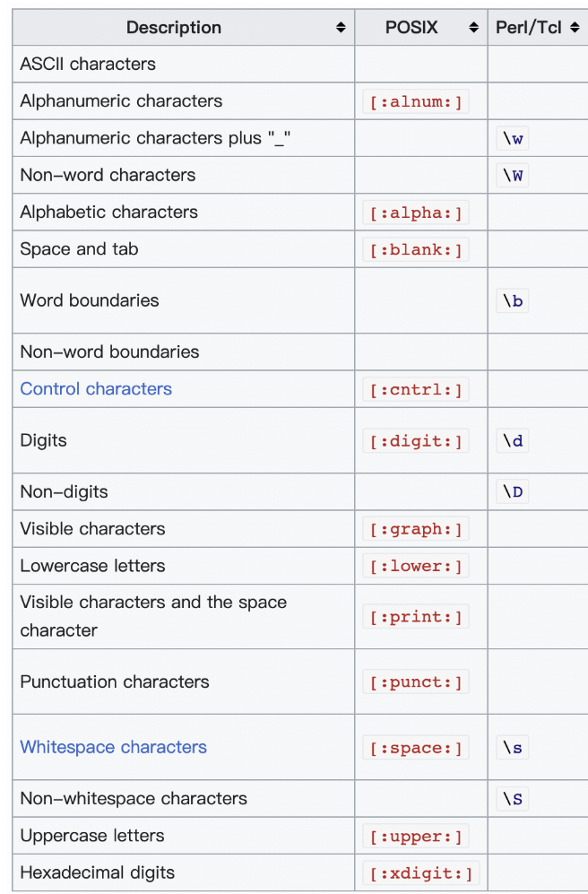Sort table by Perl/Tcl column arrows
Viewport: 588px width, 894px height.
(575, 28)
